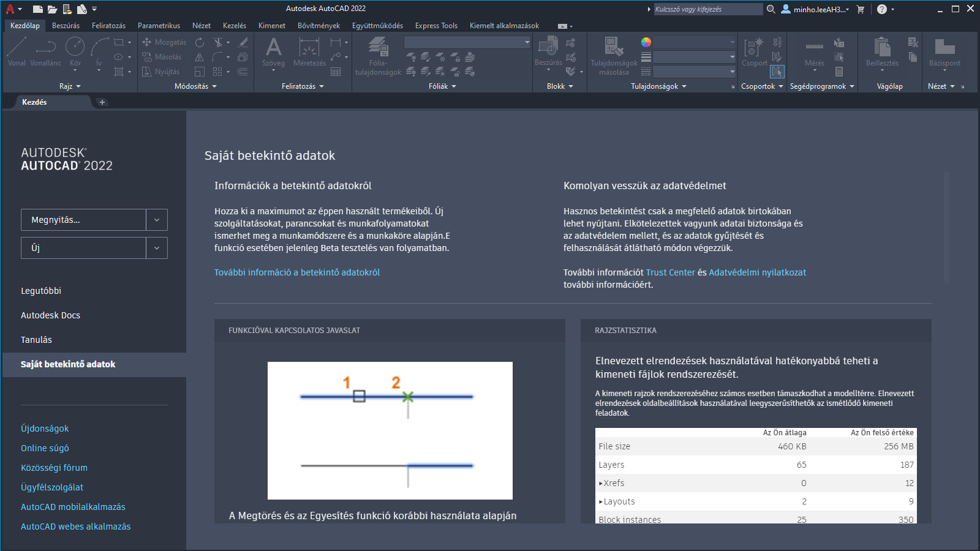
Task: Click the Méretezés dimension tool icon
Action: (x=309, y=47)
